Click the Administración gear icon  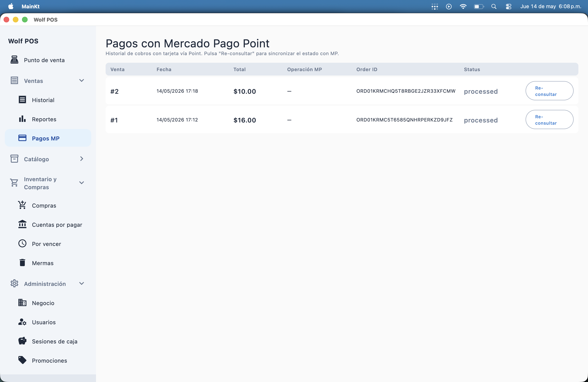tap(14, 284)
